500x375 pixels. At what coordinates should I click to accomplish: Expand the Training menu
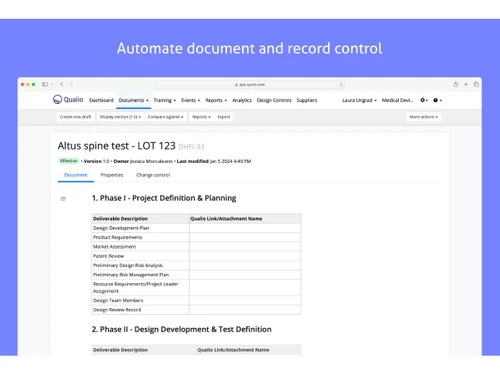(x=165, y=100)
